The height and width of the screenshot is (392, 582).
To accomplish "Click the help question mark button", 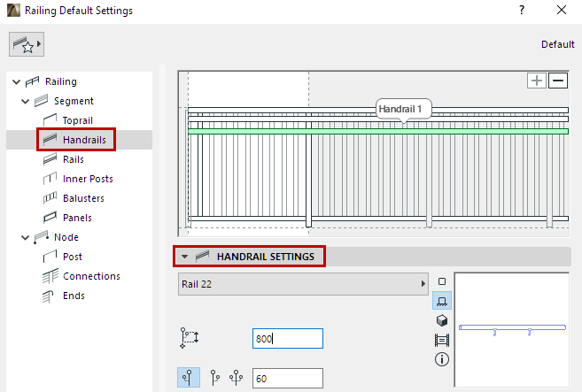I will [x=522, y=11].
